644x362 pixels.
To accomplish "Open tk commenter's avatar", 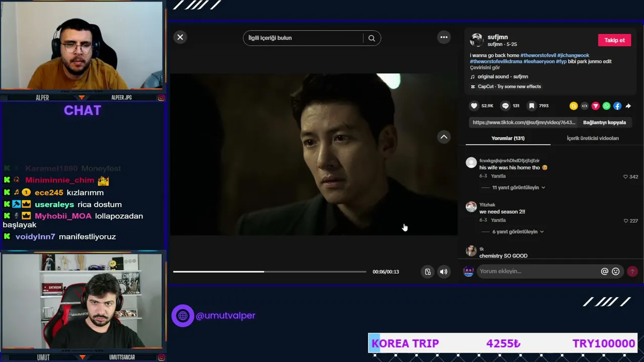I will (471, 251).
